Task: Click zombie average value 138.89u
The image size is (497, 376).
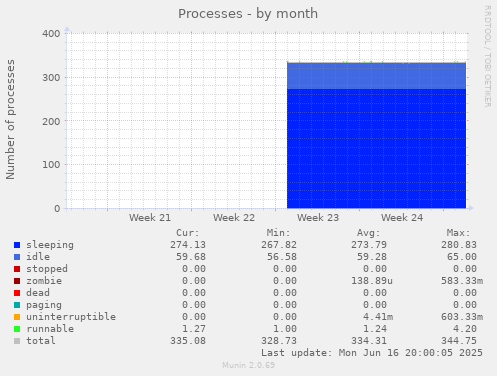Action: tap(372, 281)
